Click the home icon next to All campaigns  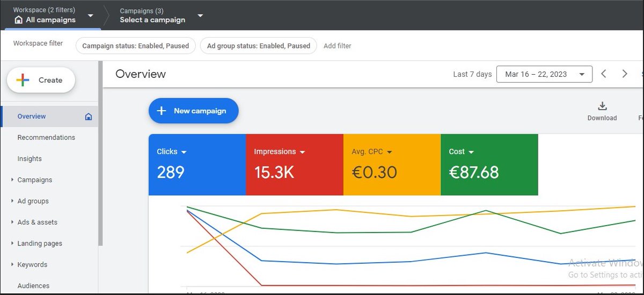[19, 20]
